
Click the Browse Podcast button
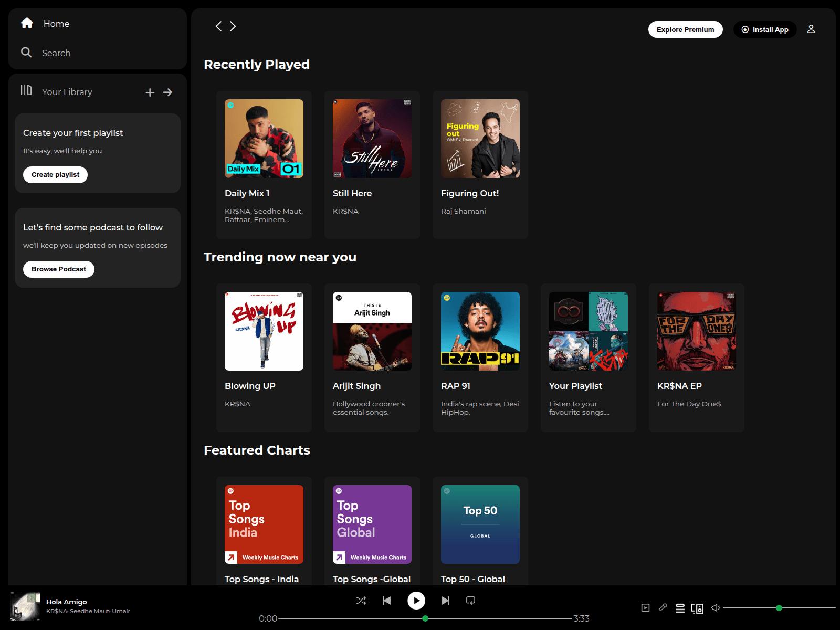(59, 269)
